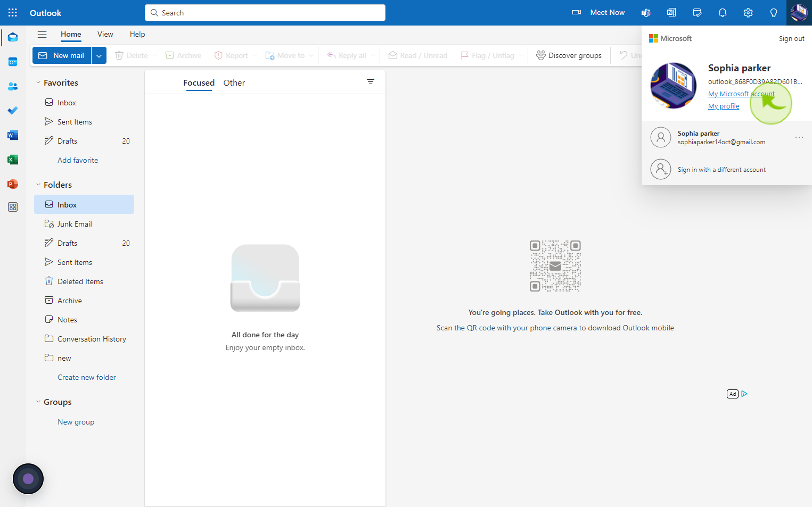Open More apps icon in left rail
Screen dimensions: 812x507
[x=13, y=207]
